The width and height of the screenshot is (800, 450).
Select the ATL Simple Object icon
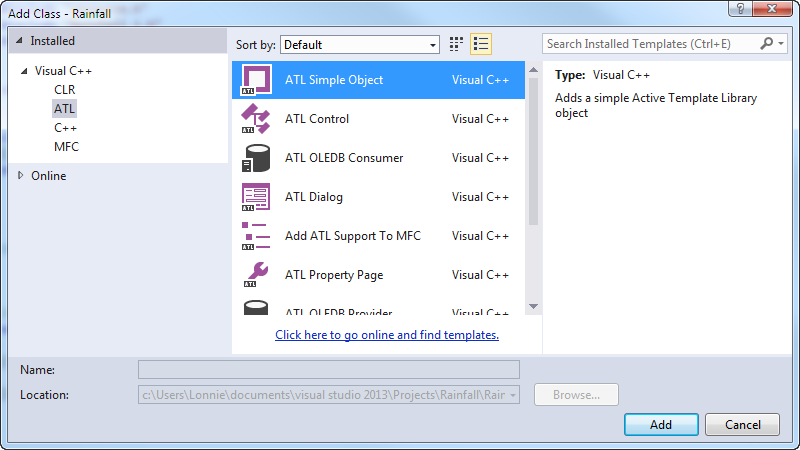[x=256, y=80]
